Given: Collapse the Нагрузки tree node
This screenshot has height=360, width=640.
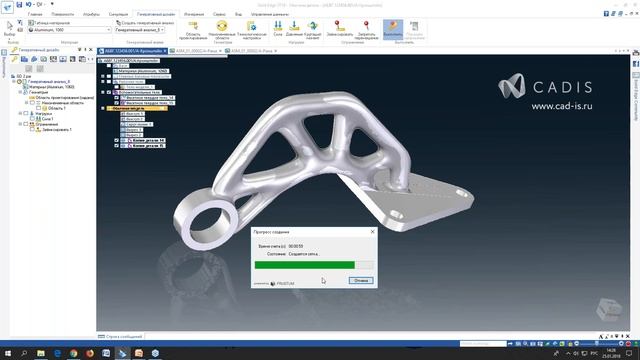Looking at the screenshot, I should [20, 113].
